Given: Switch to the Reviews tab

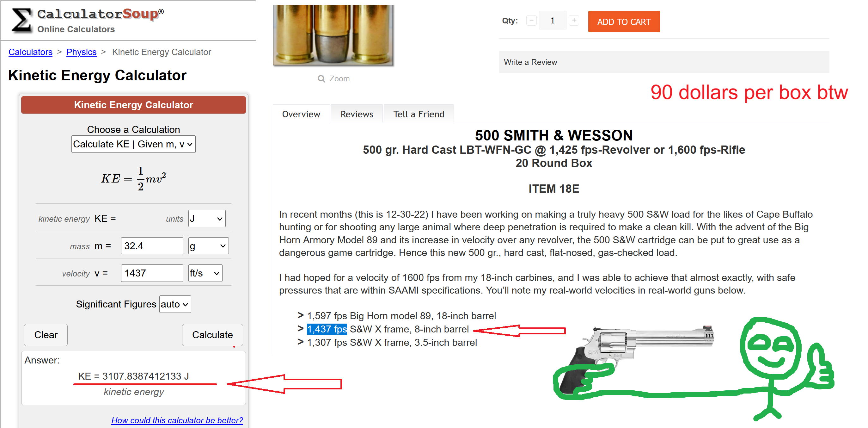Looking at the screenshot, I should [357, 114].
